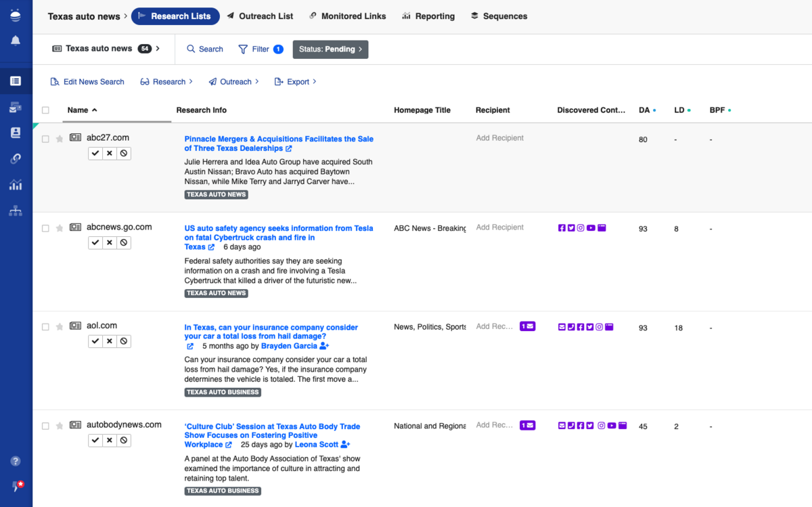812x507 pixels.
Task: Star the abc27.com row
Action: (x=60, y=139)
